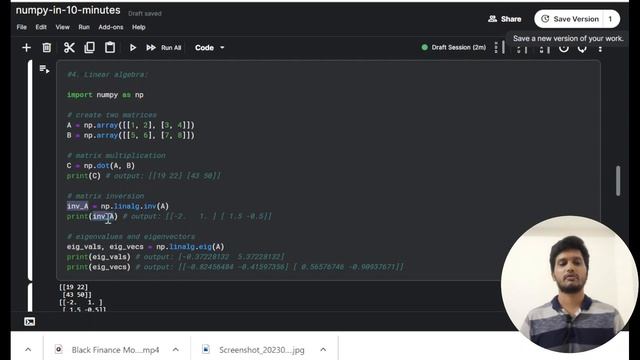Click Run All cells button

click(x=164, y=48)
